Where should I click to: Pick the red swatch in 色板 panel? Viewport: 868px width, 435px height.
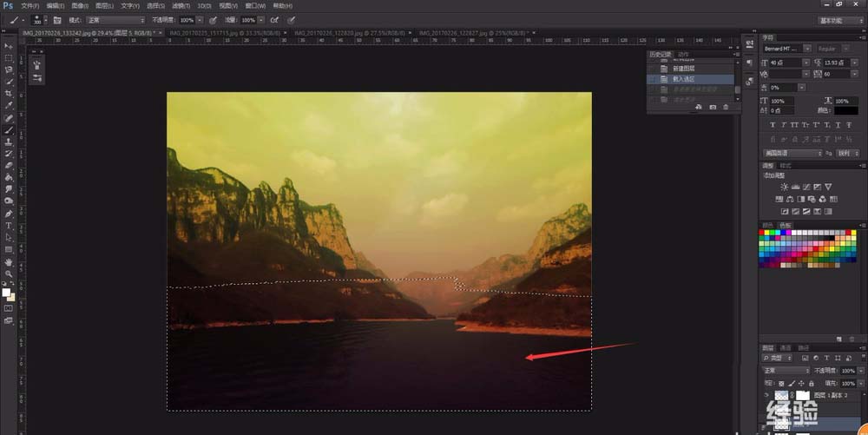tap(762, 233)
